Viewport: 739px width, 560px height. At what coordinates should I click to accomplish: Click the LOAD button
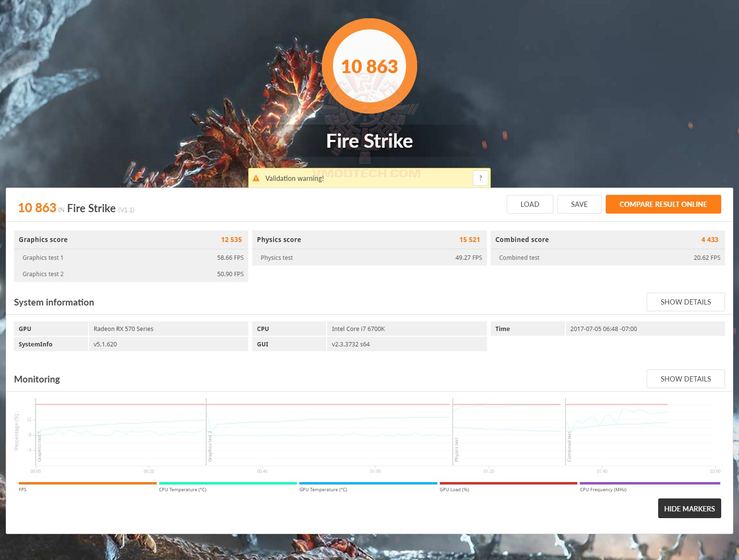coord(529,204)
